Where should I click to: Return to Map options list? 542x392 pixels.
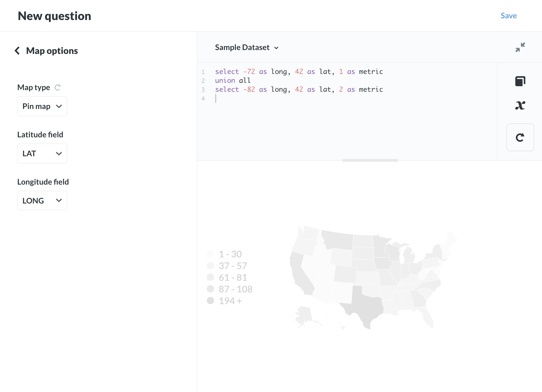point(17,51)
